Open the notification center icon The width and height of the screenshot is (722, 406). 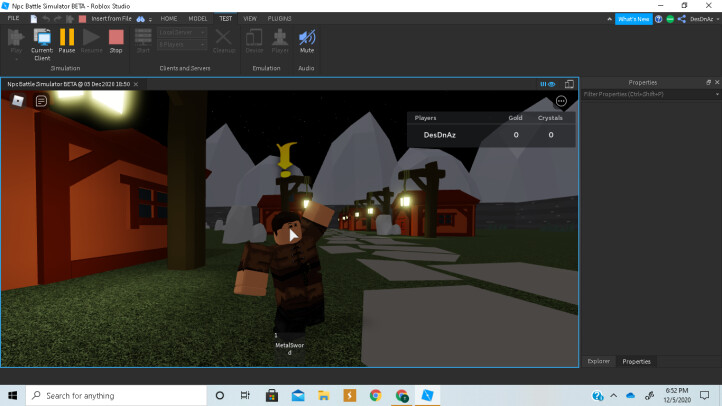click(705, 395)
